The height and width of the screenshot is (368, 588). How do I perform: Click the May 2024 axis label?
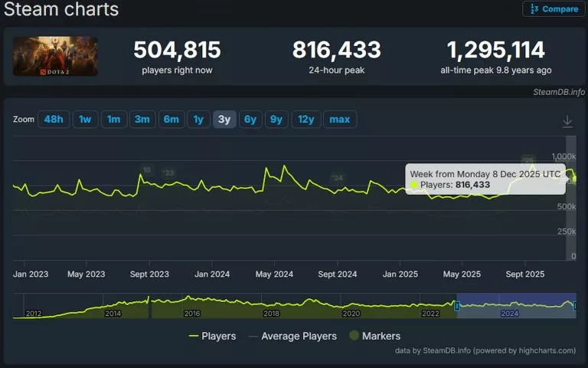point(275,274)
